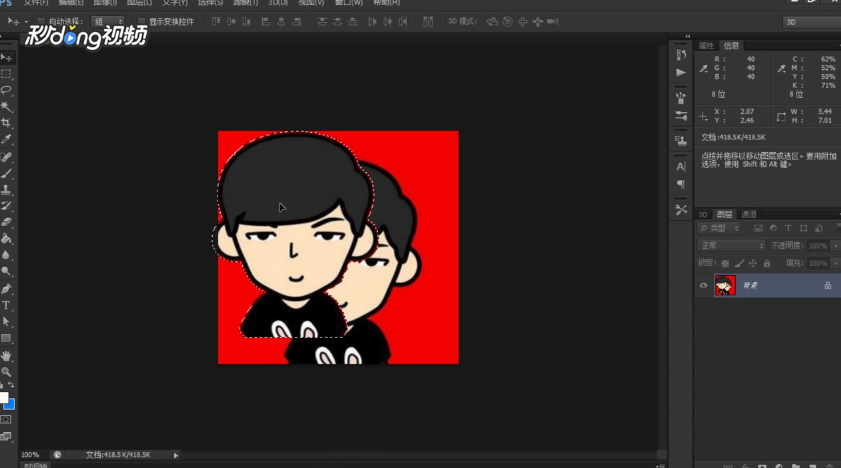
Task: Select the Zoom tool
Action: click(6, 372)
